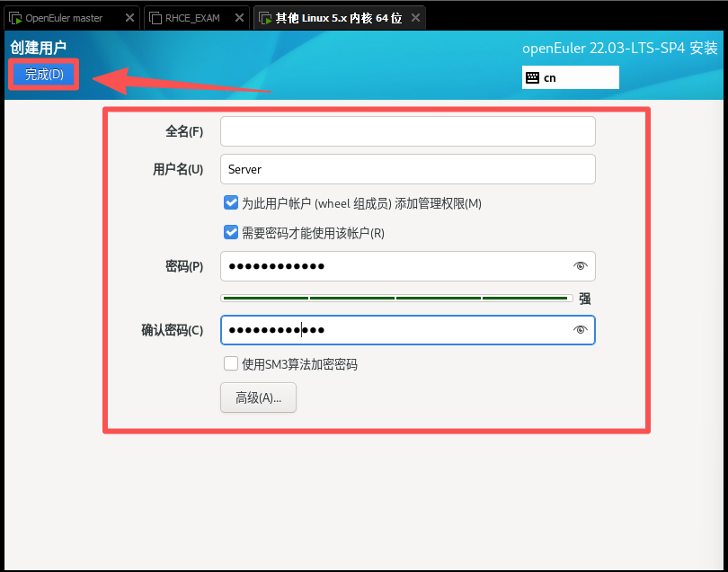728x572 pixels.
Task: Open the 高级(A)... advanced settings
Action: point(258,398)
